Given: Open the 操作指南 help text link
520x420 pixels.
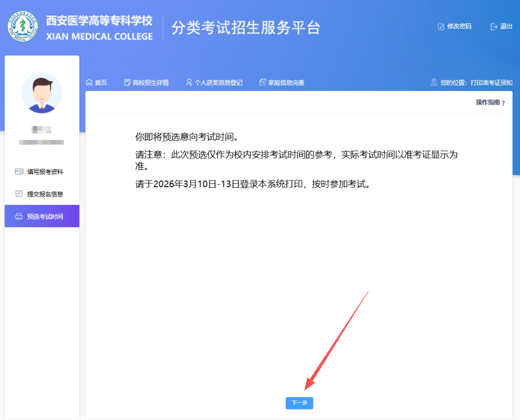Looking at the screenshot, I should tap(487, 102).
